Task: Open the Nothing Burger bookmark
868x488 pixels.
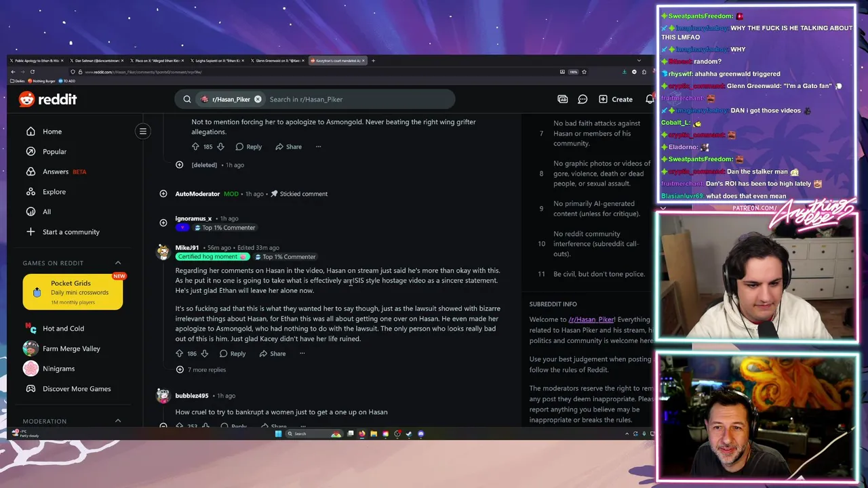Action: (41, 81)
